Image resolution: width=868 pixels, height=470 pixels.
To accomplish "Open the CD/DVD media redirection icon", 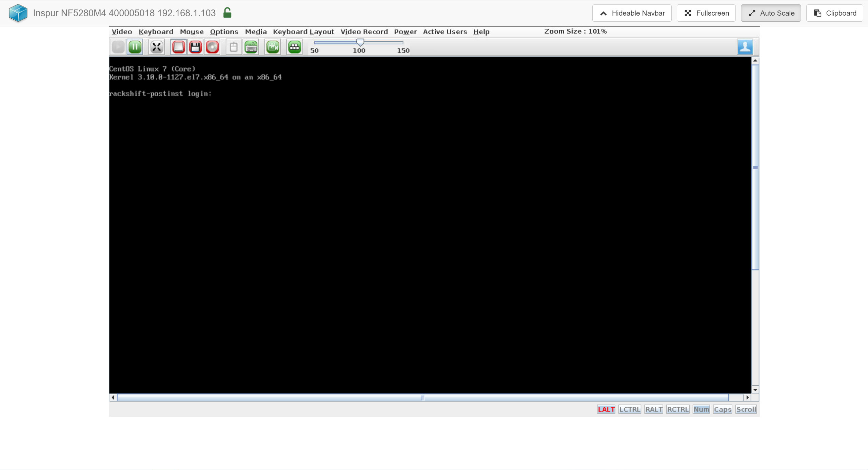I will pos(213,47).
